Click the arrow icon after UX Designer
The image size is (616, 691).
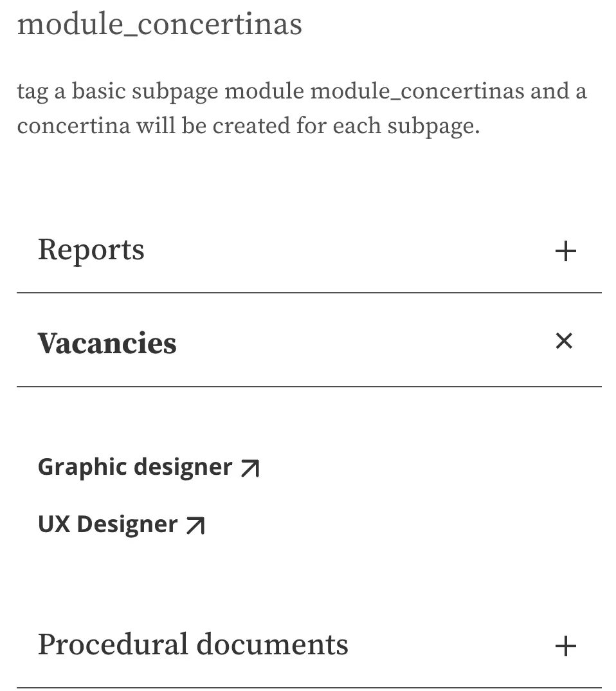tap(195, 526)
